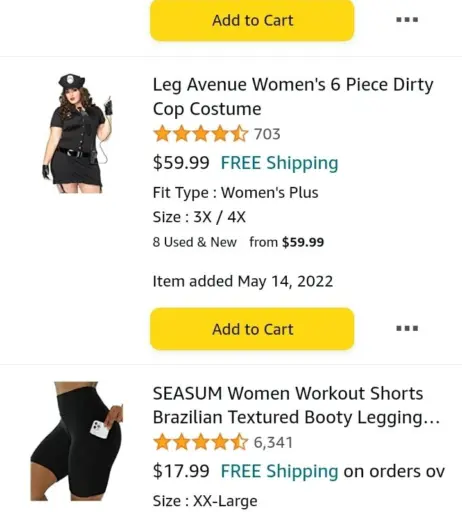This screenshot has width=462, height=512.
Task: View the 703 reviews count
Action: pos(267,134)
